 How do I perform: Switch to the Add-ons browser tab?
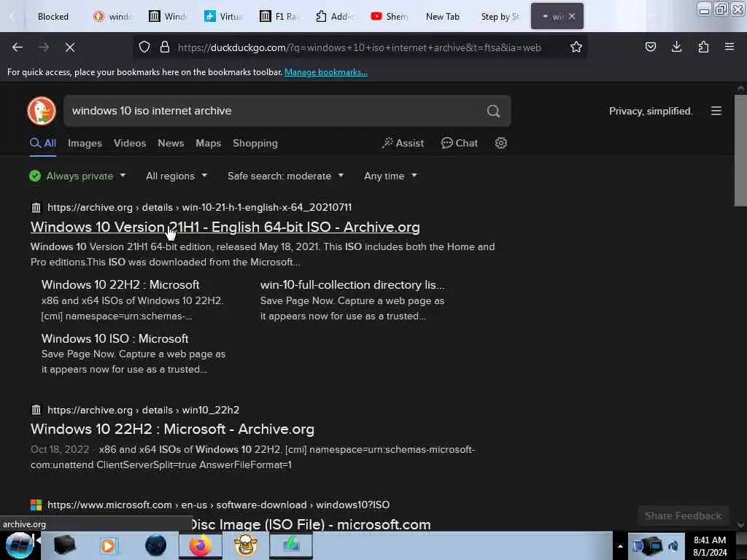[x=334, y=16]
